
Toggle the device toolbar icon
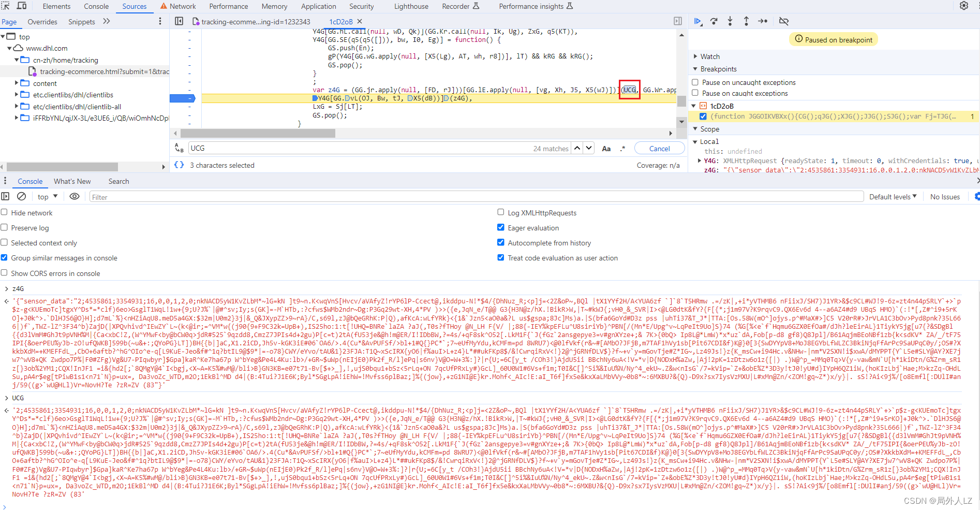point(22,6)
